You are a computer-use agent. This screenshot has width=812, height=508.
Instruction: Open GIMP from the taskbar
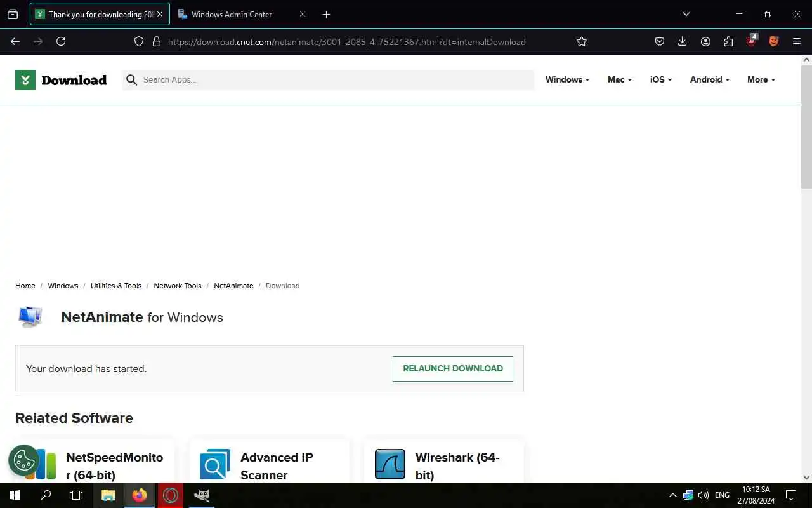[x=202, y=495]
